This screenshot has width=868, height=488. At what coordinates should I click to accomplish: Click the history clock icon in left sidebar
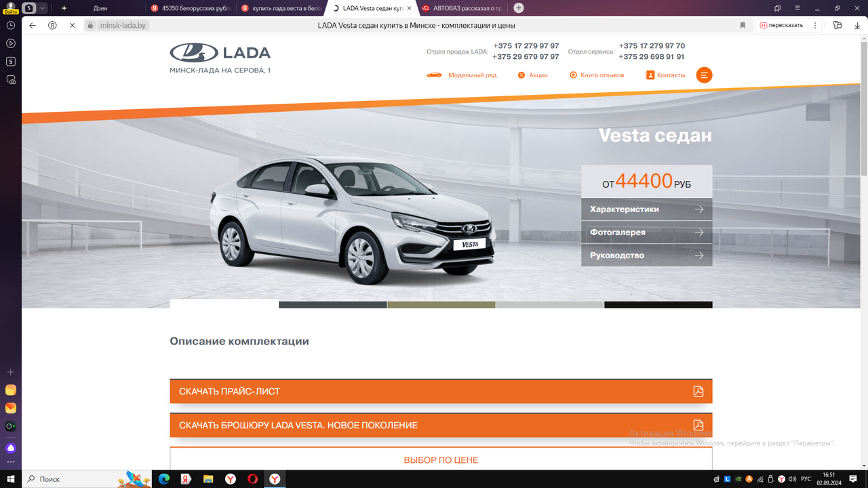coord(11,25)
